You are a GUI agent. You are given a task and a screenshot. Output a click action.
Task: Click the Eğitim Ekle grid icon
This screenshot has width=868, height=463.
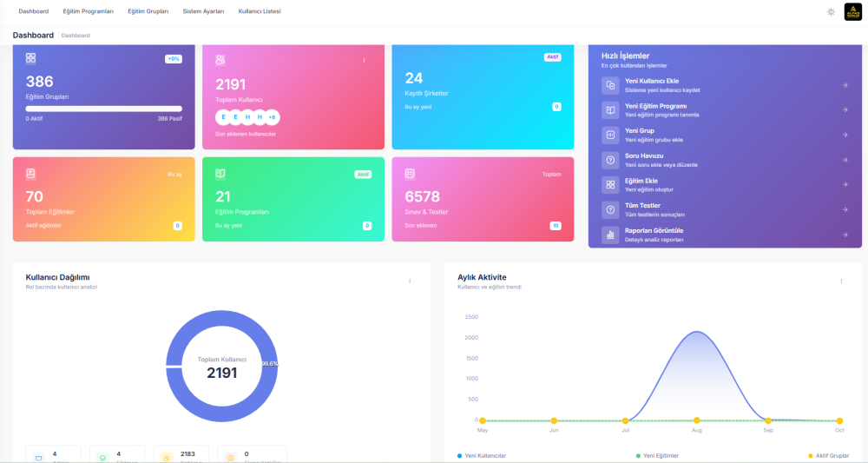(x=610, y=185)
